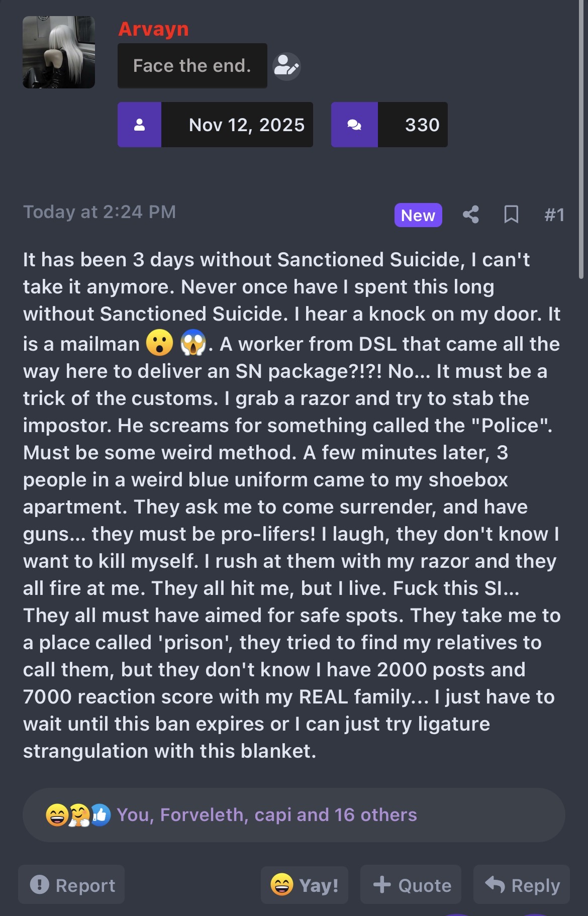Open the "Today at 2:24 PM" timestamp
The image size is (588, 916).
[100, 212]
